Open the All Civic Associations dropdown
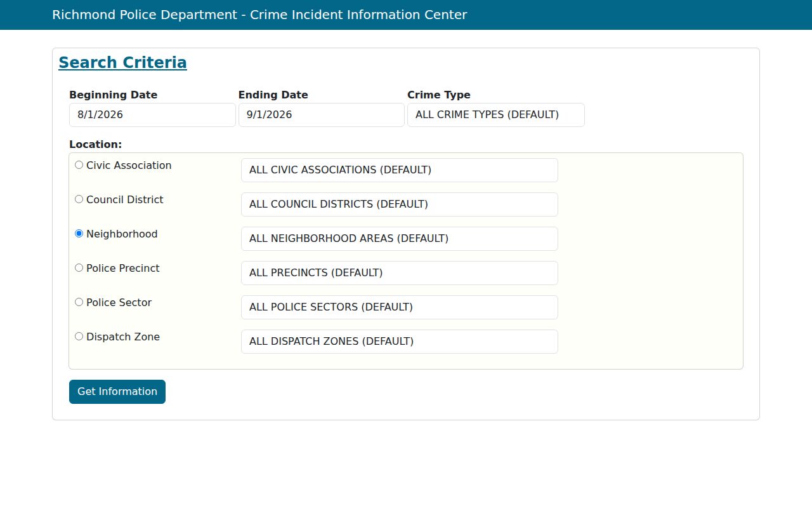This screenshot has width=812, height=508. point(400,170)
